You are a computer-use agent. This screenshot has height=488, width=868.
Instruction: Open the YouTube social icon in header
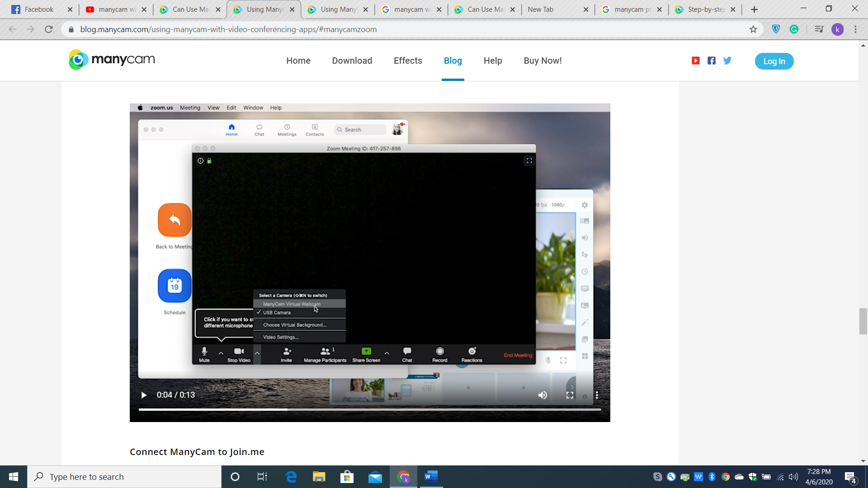(x=696, y=61)
